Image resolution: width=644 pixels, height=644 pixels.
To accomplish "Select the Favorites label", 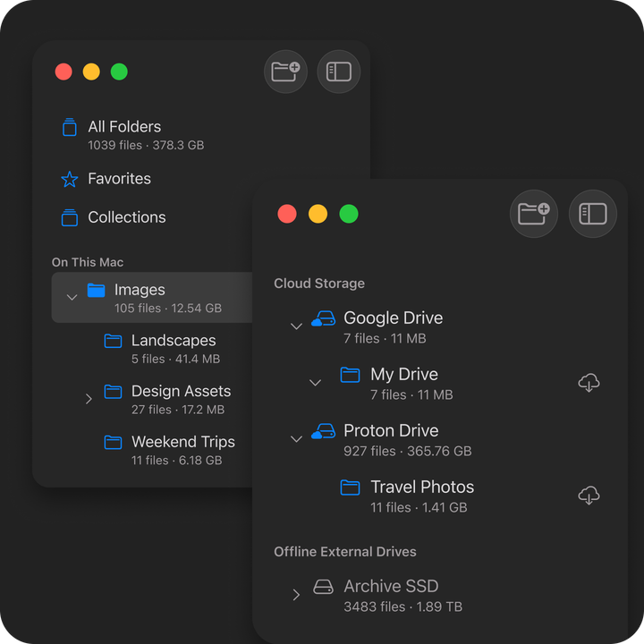I will [120, 179].
